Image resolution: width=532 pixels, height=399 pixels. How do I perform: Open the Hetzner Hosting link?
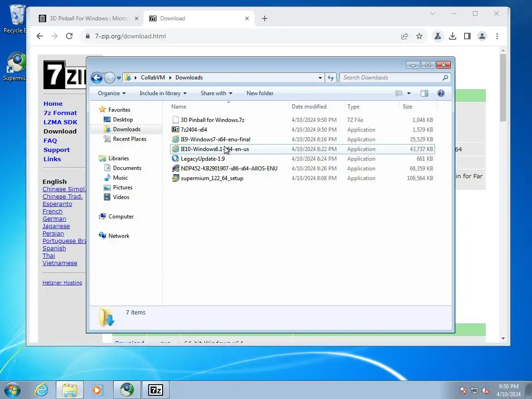62,283
